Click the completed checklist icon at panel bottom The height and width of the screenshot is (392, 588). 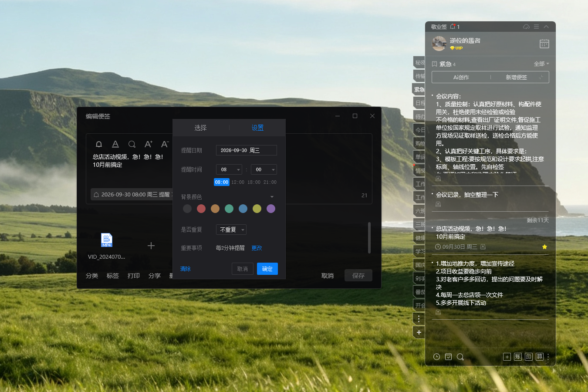pos(448,357)
